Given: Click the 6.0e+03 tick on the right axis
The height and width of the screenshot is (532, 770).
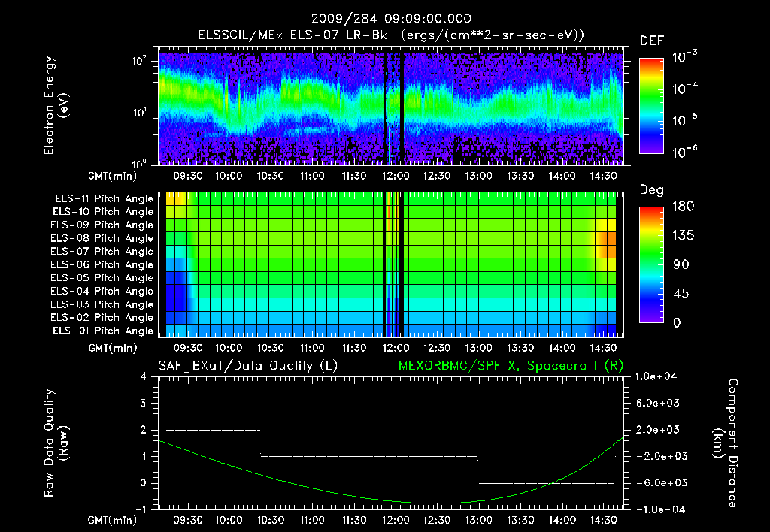Looking at the screenshot, I should [x=657, y=403].
